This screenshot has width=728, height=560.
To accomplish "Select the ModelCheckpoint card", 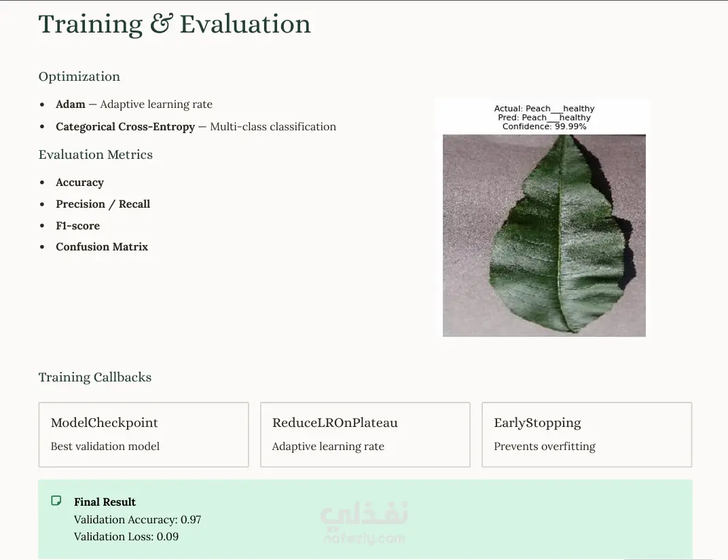I will pos(143,434).
